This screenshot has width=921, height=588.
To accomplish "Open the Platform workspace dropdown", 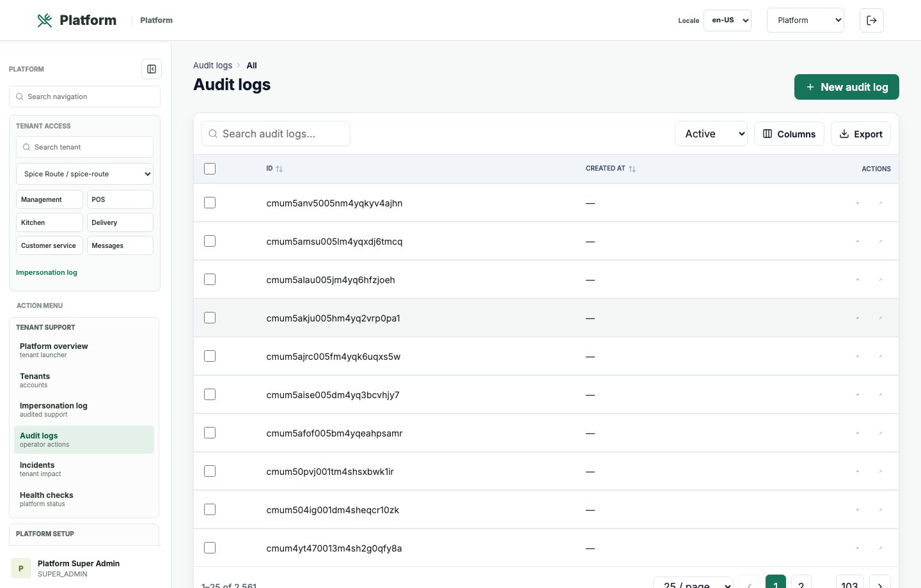I will [805, 20].
